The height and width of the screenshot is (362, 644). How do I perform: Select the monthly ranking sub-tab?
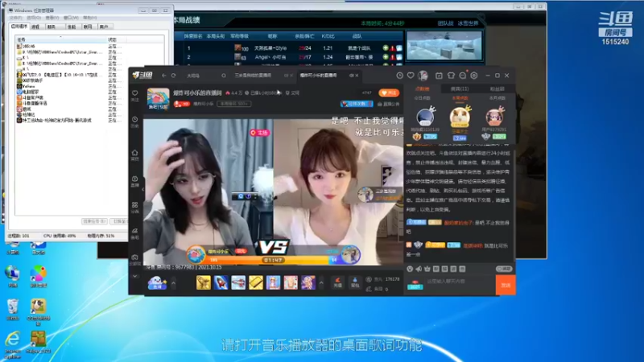pos(497,98)
